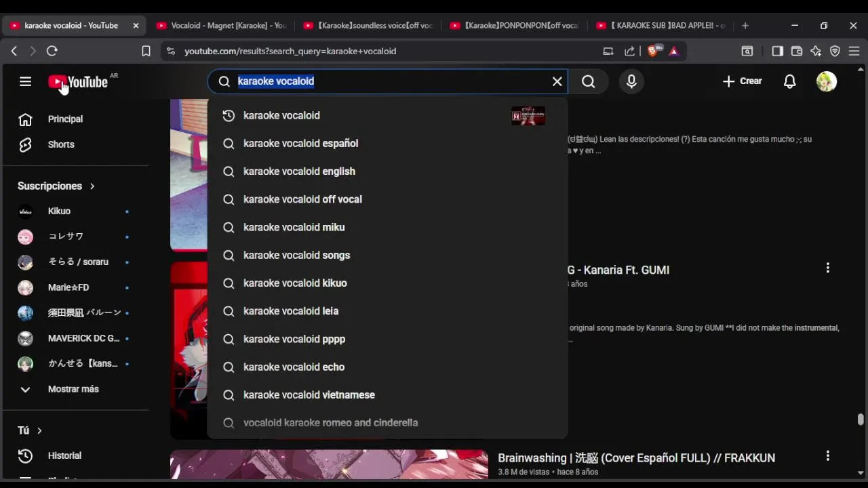Click the Brainwashing video thumbnail
The width and height of the screenshot is (868, 488).
pyautogui.click(x=329, y=464)
